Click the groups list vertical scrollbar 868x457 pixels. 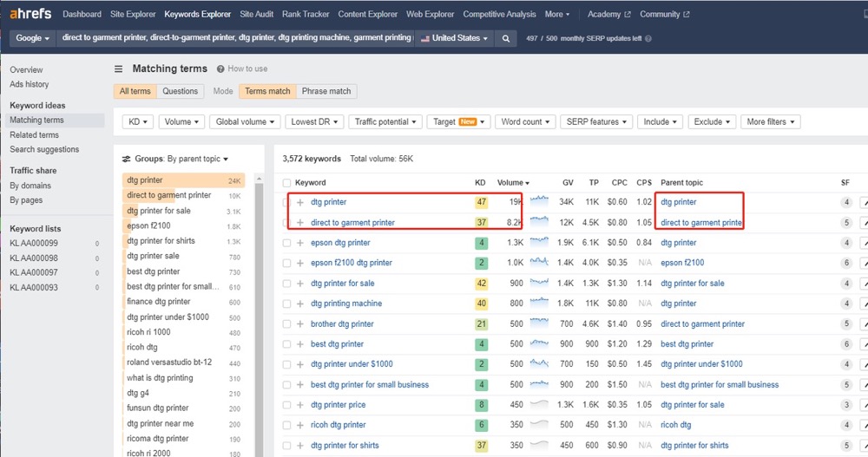pyautogui.click(x=259, y=318)
